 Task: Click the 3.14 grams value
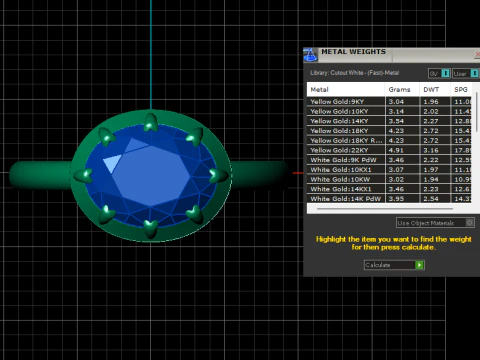[x=396, y=111]
